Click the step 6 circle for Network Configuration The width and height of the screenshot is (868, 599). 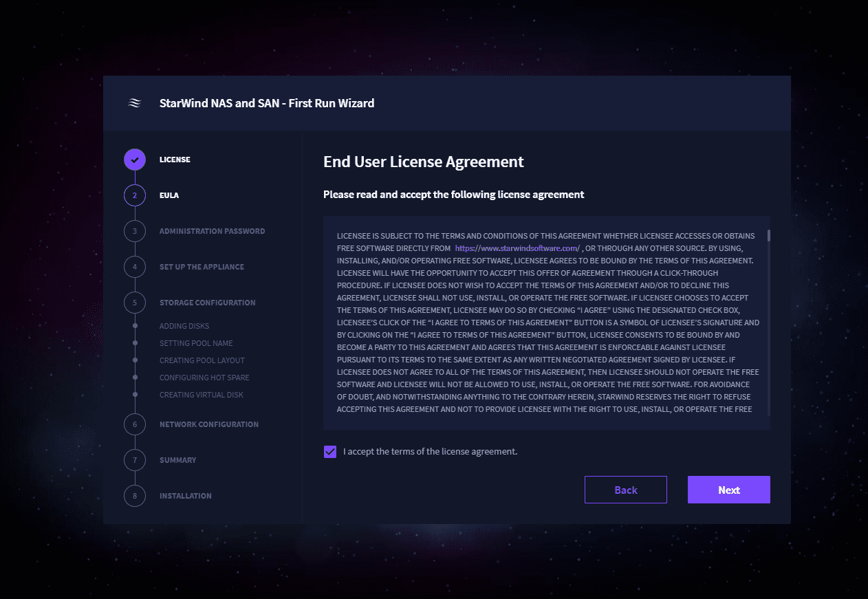(135, 424)
